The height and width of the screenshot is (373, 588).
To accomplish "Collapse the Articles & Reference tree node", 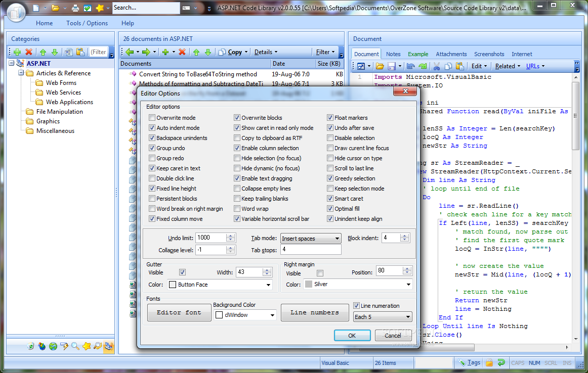I will point(21,73).
